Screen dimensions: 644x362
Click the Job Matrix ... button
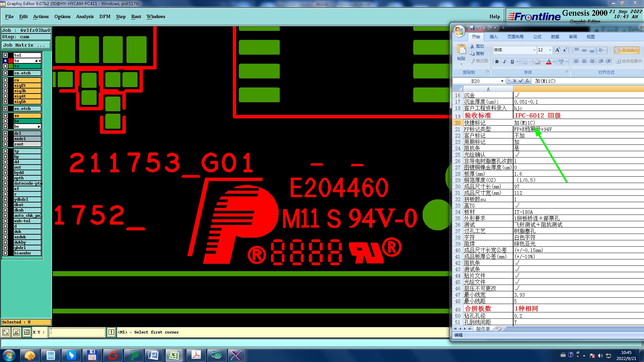click(x=26, y=45)
